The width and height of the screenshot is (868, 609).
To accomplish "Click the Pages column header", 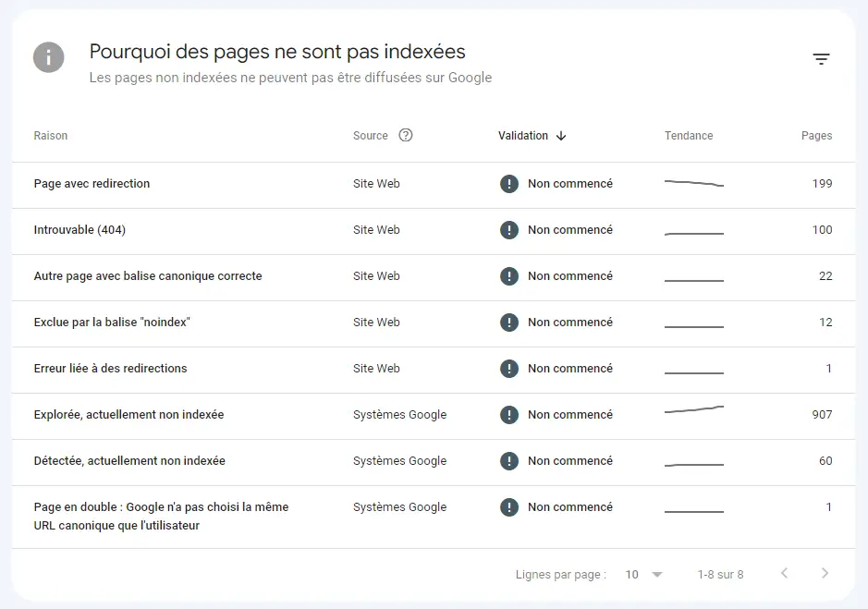I will [816, 136].
